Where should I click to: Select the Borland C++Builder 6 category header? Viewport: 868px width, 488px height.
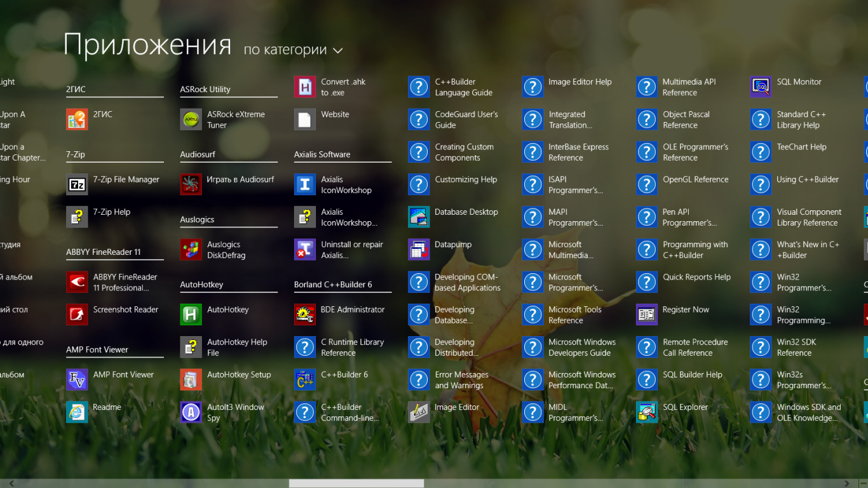click(333, 285)
